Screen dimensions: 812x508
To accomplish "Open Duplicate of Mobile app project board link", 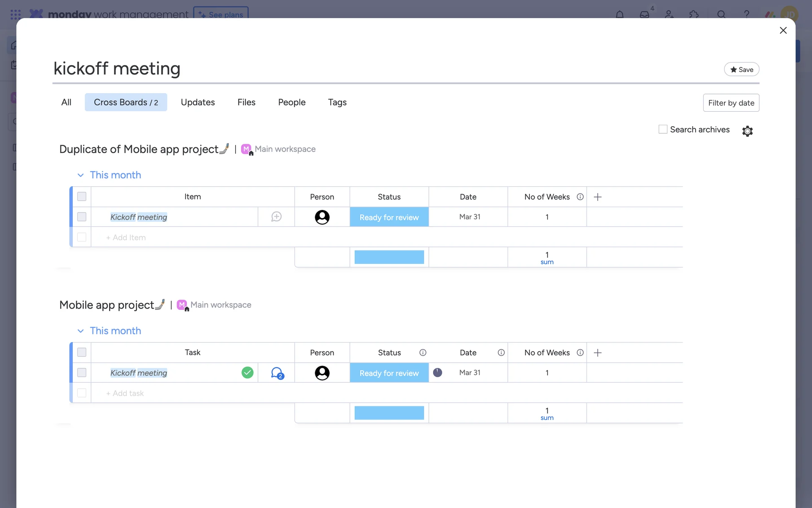I will coord(139,149).
